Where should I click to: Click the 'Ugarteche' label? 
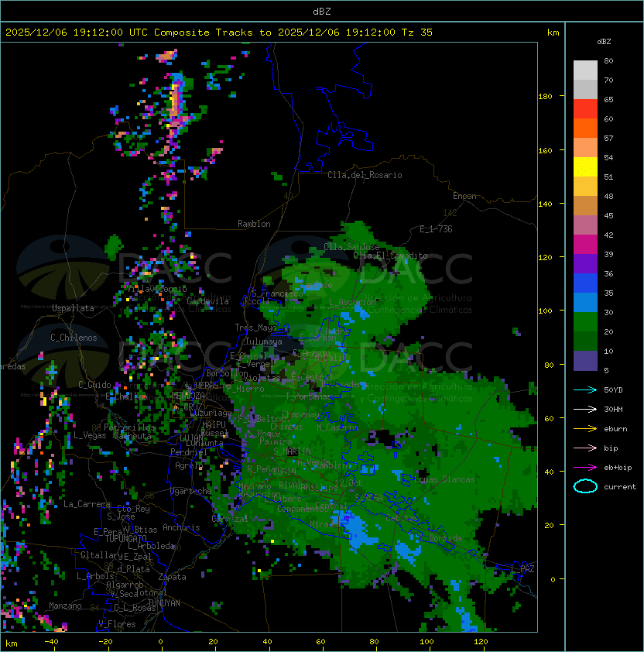pyautogui.click(x=191, y=491)
